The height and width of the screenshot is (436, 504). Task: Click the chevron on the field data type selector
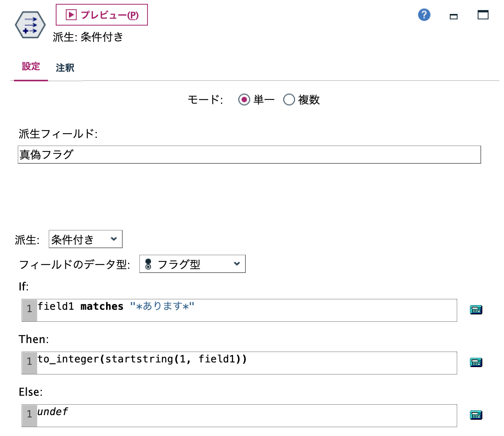point(237,264)
